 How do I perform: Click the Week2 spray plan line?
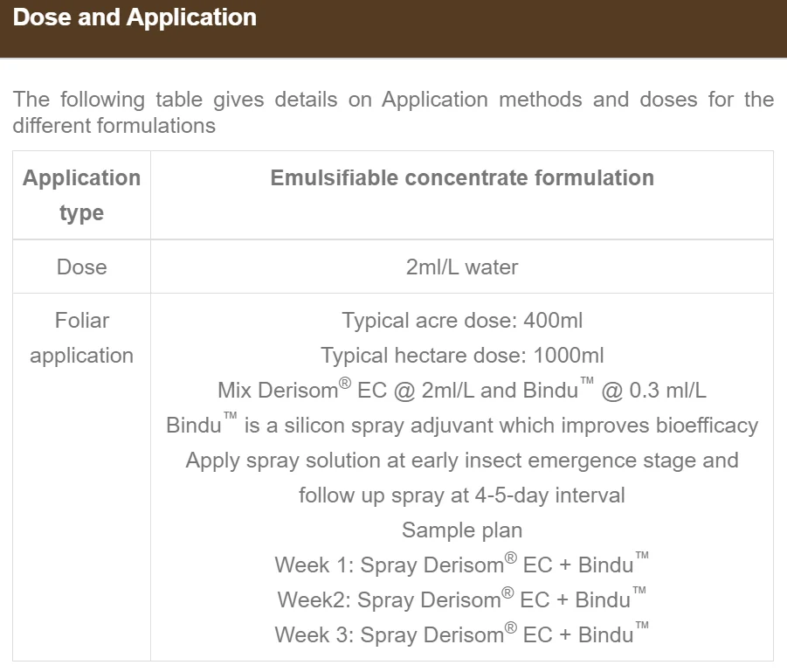point(462,599)
